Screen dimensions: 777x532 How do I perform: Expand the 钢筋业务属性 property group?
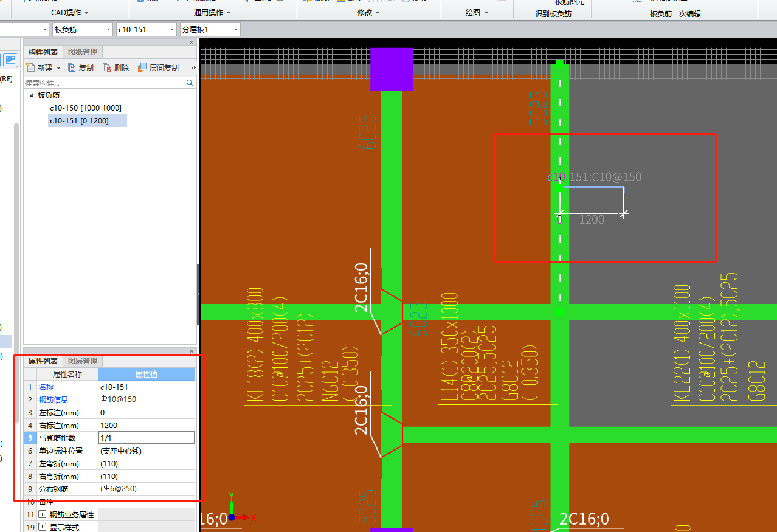click(42, 514)
